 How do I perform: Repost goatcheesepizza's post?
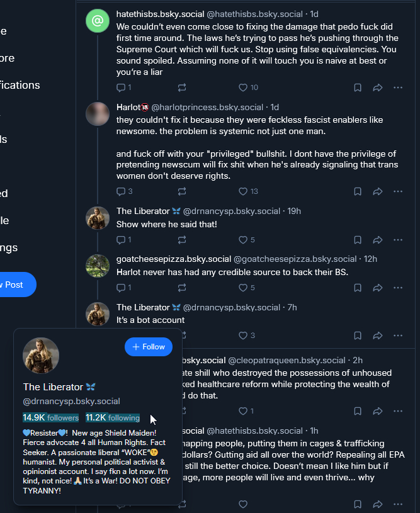pos(182,288)
